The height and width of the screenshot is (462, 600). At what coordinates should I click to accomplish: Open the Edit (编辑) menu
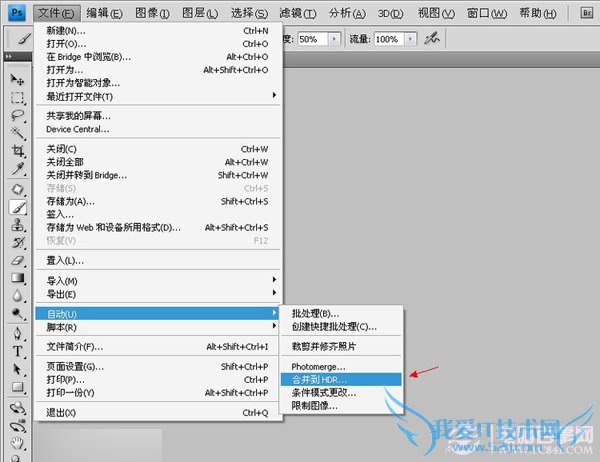(104, 13)
